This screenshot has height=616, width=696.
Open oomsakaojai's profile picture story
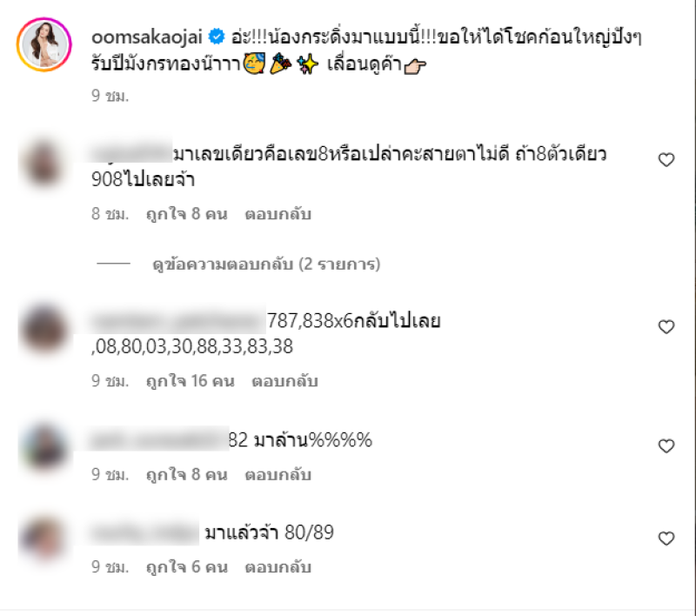[44, 44]
